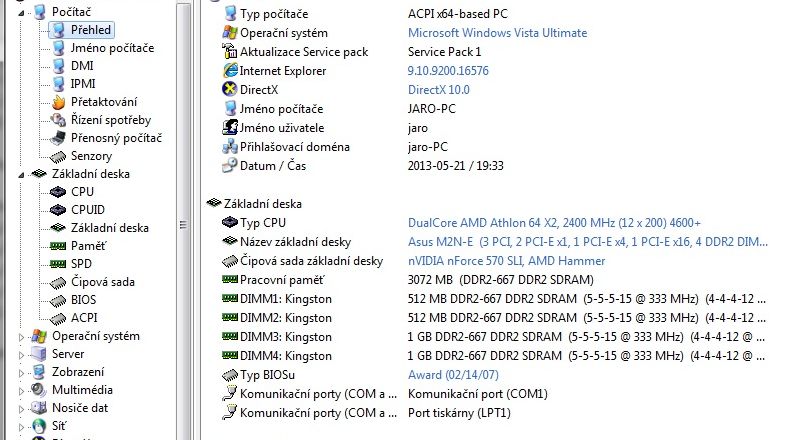Screen dimensions: 798x440
Task: Select the Pracovní paměť row
Action: pyautogui.click(x=408, y=280)
